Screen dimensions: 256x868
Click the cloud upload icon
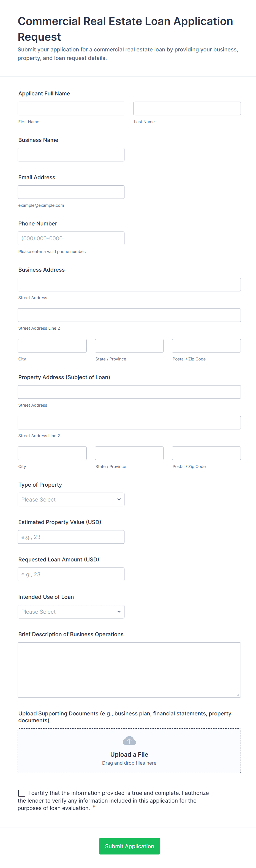click(129, 740)
